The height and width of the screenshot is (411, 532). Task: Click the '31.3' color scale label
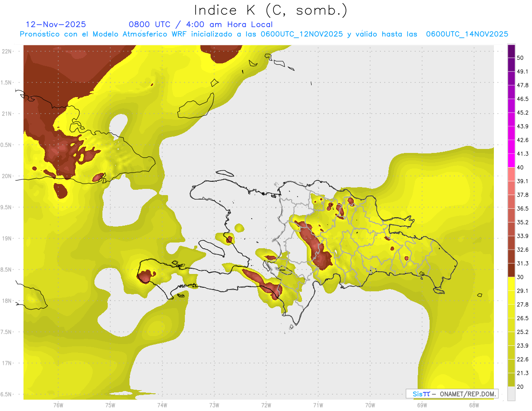(x=523, y=263)
